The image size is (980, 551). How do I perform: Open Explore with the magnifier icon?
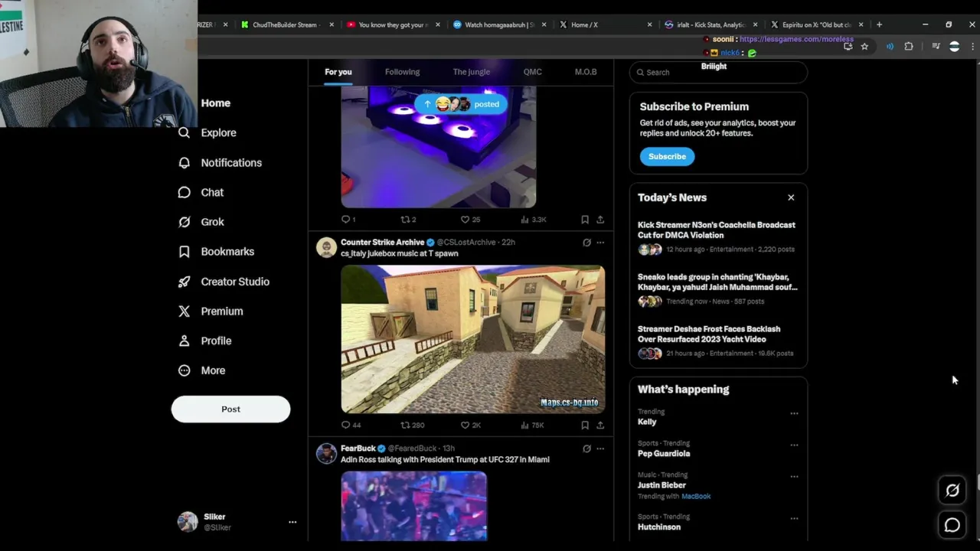184,132
